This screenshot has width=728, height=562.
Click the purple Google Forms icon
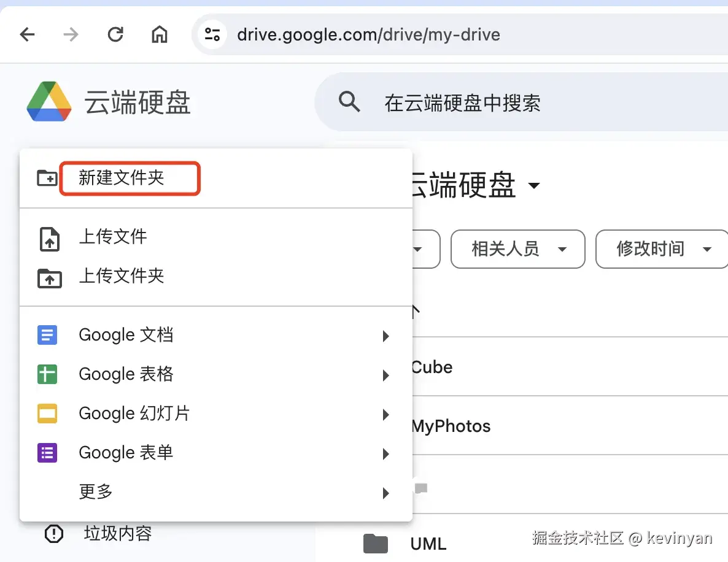click(47, 453)
